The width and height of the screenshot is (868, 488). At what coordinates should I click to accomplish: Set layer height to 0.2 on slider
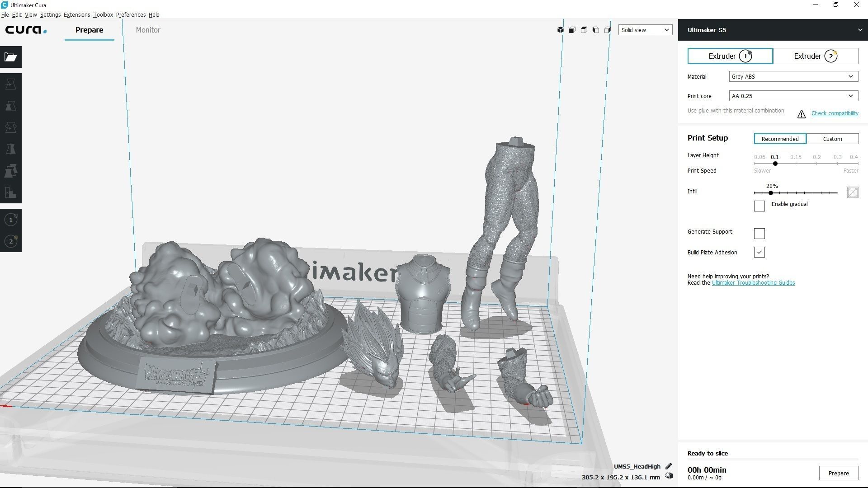tap(817, 164)
